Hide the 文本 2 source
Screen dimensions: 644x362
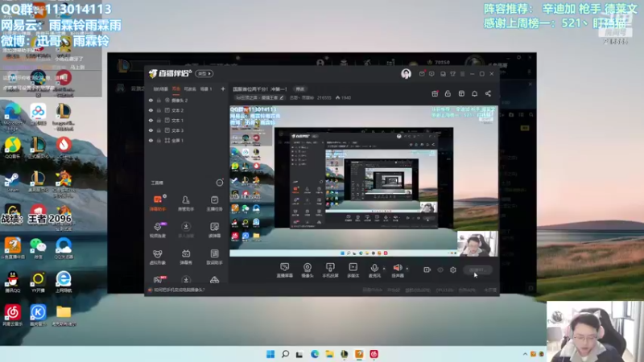coord(151,110)
